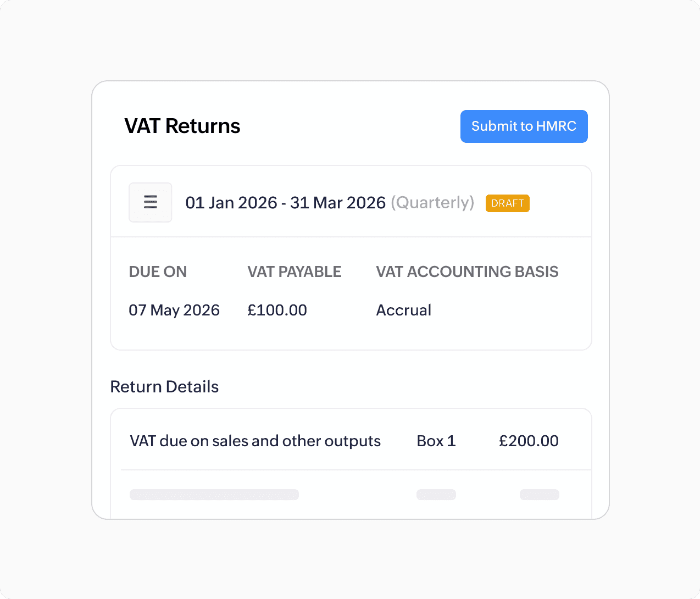Click the VAT Returns page heading
This screenshot has height=599, width=700.
182,126
